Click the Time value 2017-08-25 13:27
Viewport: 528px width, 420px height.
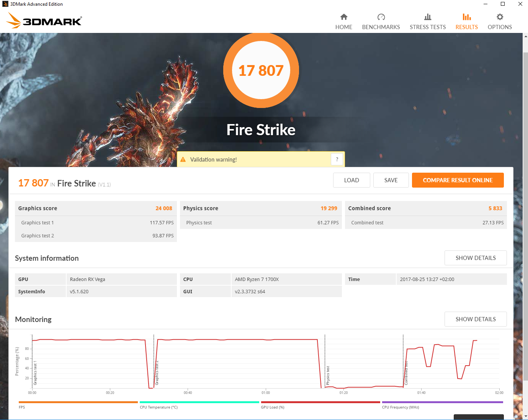pyautogui.click(x=427, y=279)
